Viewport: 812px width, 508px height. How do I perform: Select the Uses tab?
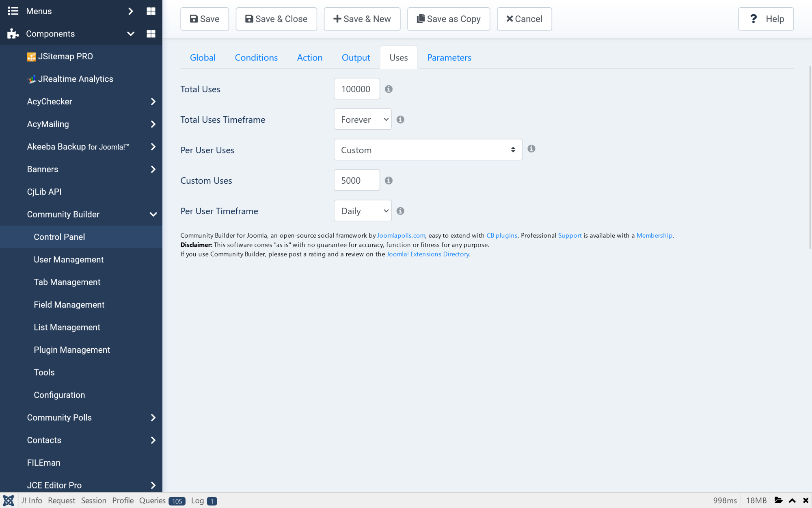click(399, 58)
